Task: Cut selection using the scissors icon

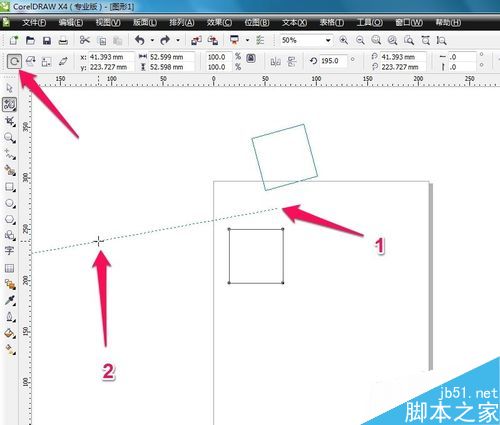Action: point(85,40)
